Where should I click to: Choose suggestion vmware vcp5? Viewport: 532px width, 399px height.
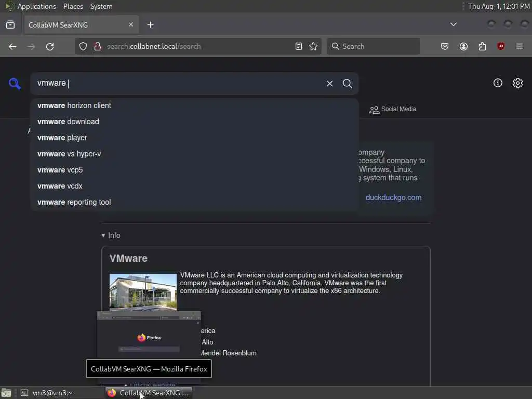[x=195, y=170]
